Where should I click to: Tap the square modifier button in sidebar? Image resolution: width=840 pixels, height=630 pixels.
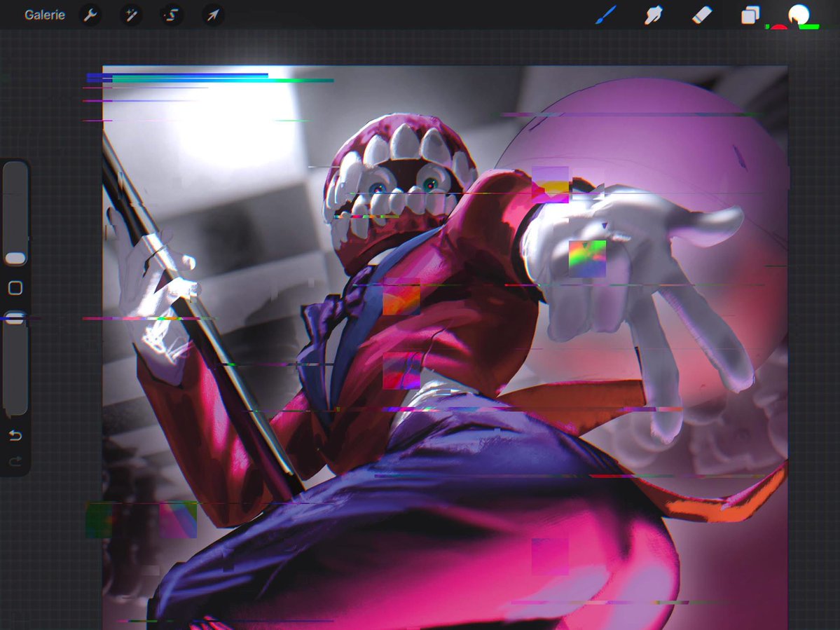click(15, 288)
